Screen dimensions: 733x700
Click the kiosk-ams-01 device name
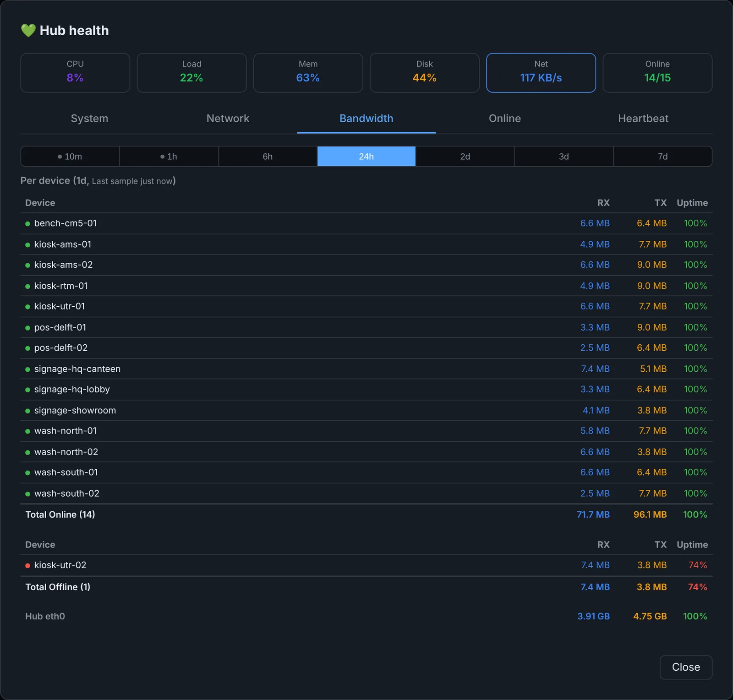tap(63, 244)
